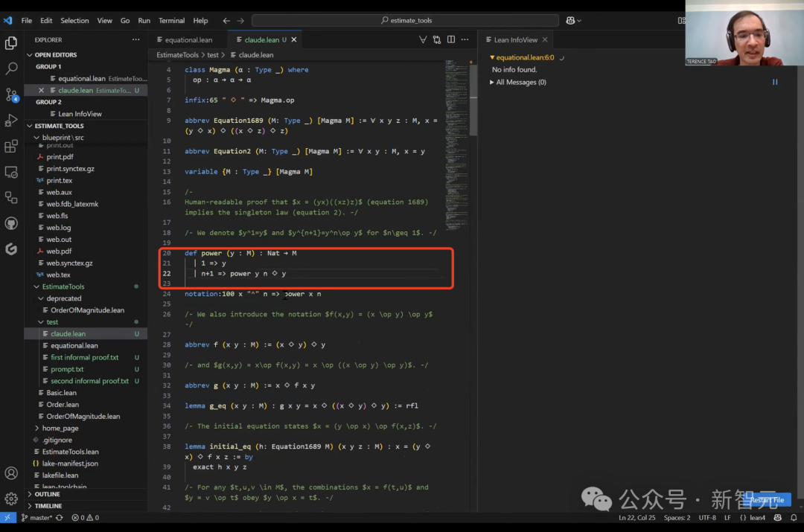Open notifications bell in status bar
Image resolution: width=804 pixels, height=532 pixels.
pyautogui.click(x=794, y=518)
